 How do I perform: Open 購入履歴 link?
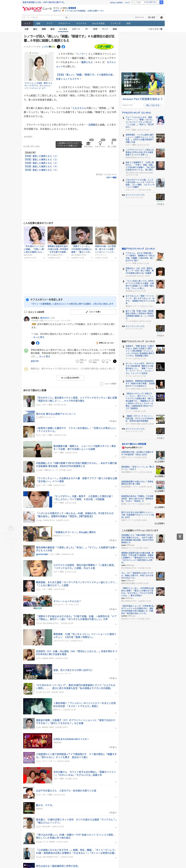click(x=152, y=17)
